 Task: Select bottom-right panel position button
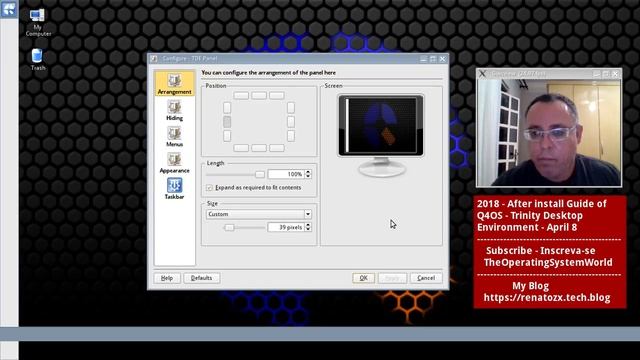276,148
